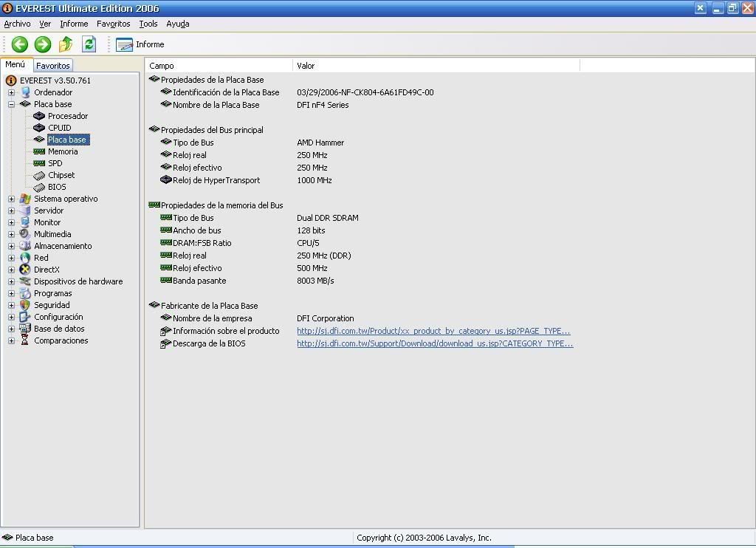The height and width of the screenshot is (548, 756).
Task: Click the SPD memory icon
Action: tap(39, 163)
